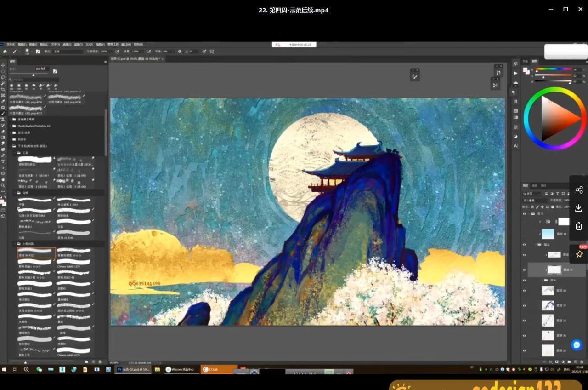Image resolution: width=588 pixels, height=390 pixels.
Task: Open smoothing options gear icon
Action: (x=180, y=52)
